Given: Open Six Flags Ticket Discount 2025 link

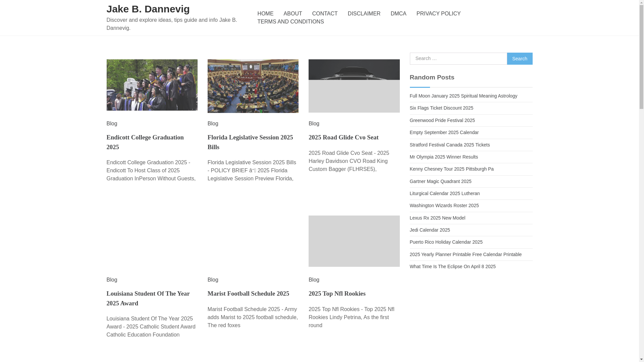Looking at the screenshot, I should pos(441,108).
